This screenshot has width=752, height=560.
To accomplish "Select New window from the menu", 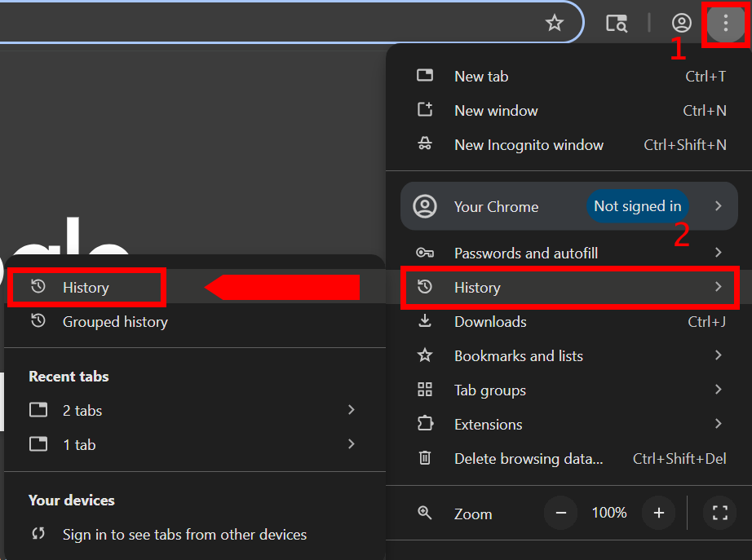I will [x=495, y=110].
